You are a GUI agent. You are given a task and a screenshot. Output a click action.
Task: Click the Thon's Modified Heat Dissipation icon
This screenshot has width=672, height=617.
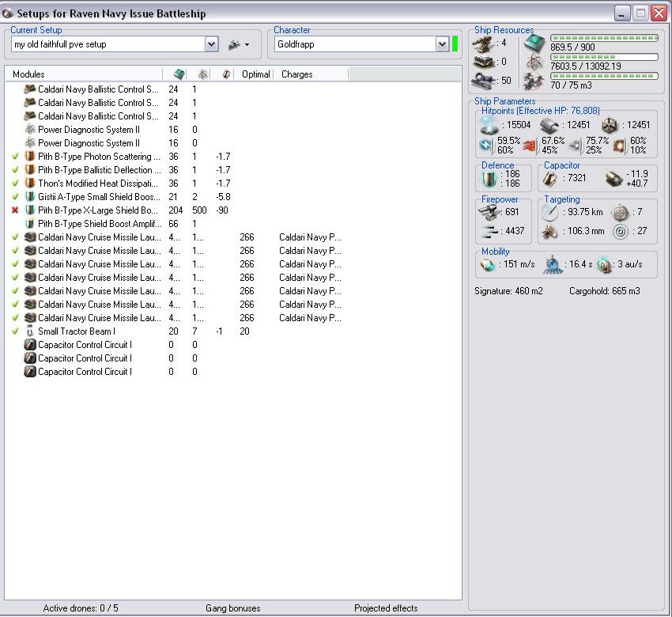[30, 184]
